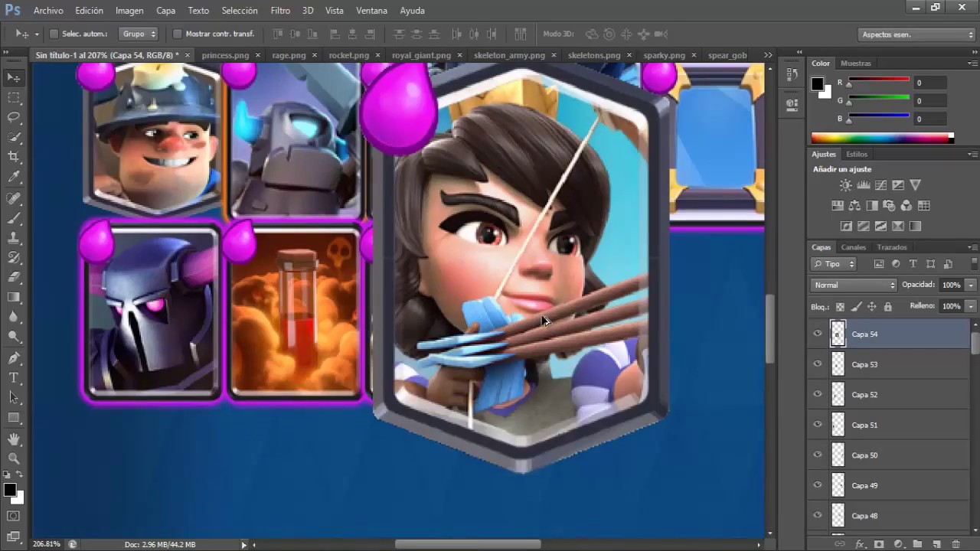Open the Grupo auto-select dropdown
Screen dimensions: 980x551
[x=139, y=34]
